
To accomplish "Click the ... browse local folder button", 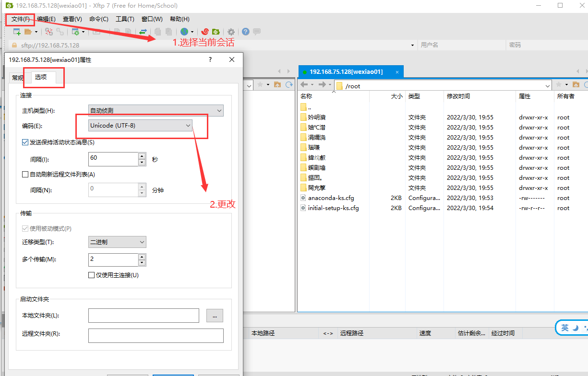I will (215, 315).
